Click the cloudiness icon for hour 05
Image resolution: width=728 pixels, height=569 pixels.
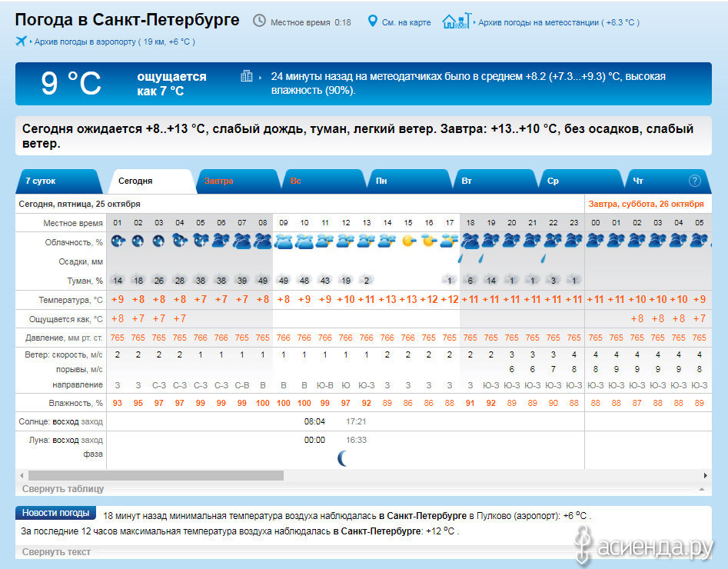(x=201, y=241)
